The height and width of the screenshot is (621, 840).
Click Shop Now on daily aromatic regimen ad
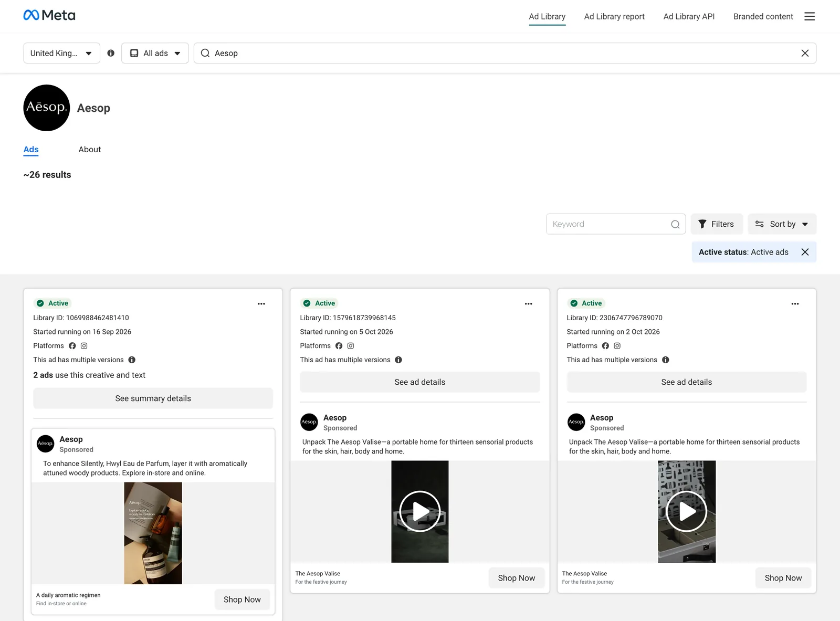242,599
